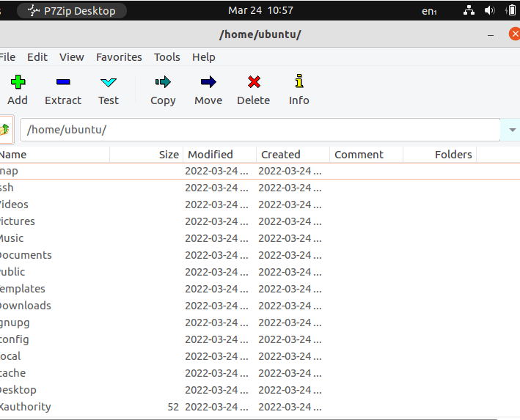Select the Downloads folder row

pos(260,306)
